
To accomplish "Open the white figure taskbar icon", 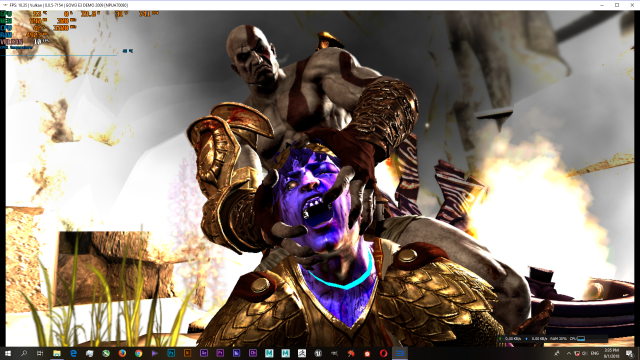I will click(302, 353).
